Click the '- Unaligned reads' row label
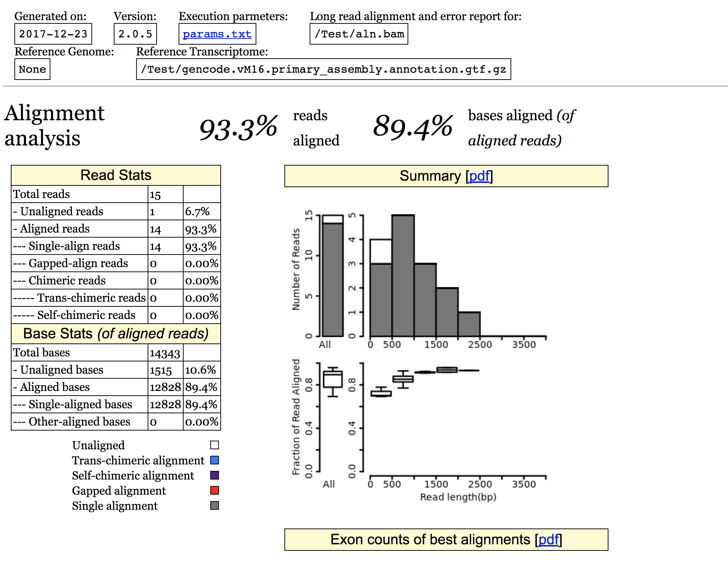 click(58, 211)
